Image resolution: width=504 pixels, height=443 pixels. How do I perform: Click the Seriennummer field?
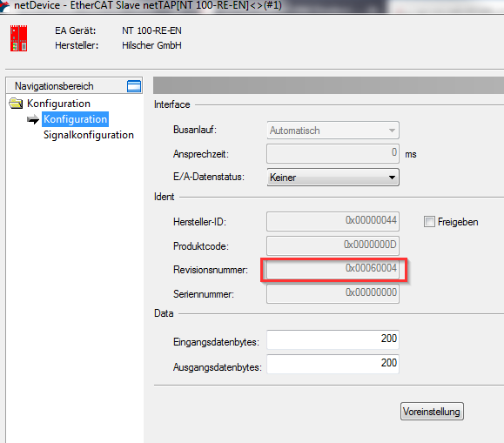pos(333,293)
